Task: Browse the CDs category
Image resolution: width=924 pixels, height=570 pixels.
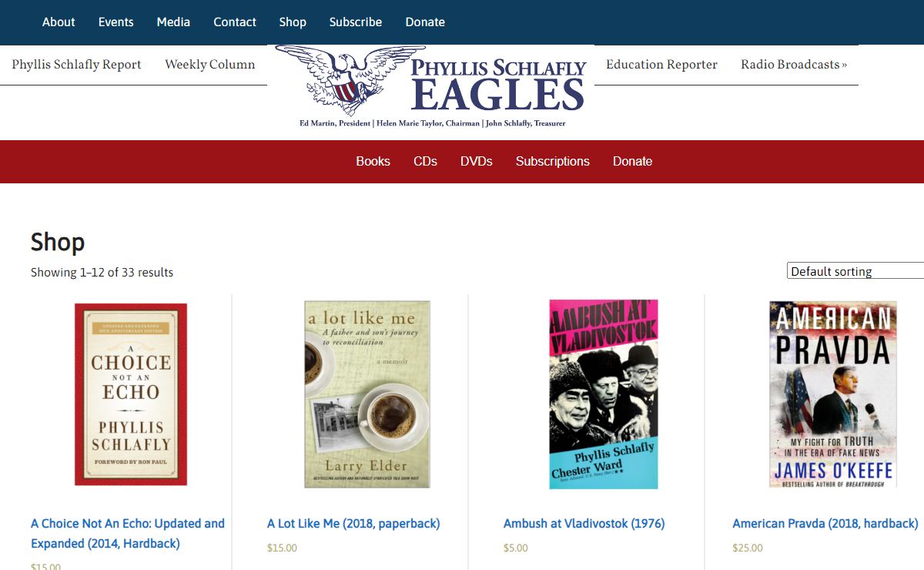Action: (425, 162)
